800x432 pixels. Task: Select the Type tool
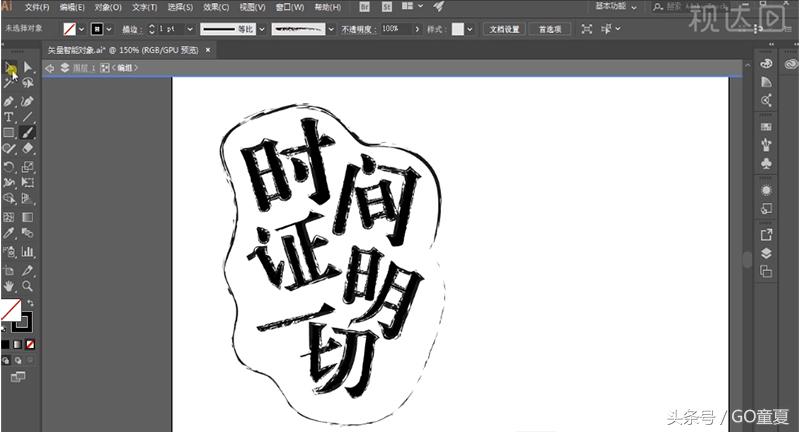tap(9, 117)
